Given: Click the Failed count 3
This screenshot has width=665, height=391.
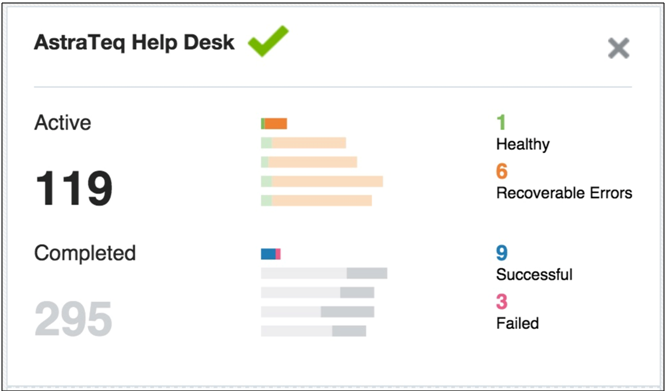Looking at the screenshot, I should [x=502, y=302].
